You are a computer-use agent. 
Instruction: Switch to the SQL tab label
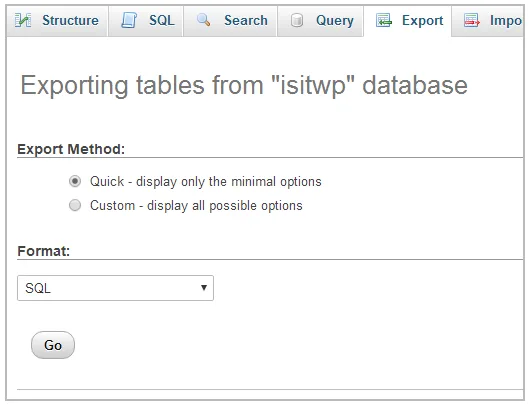tap(162, 21)
